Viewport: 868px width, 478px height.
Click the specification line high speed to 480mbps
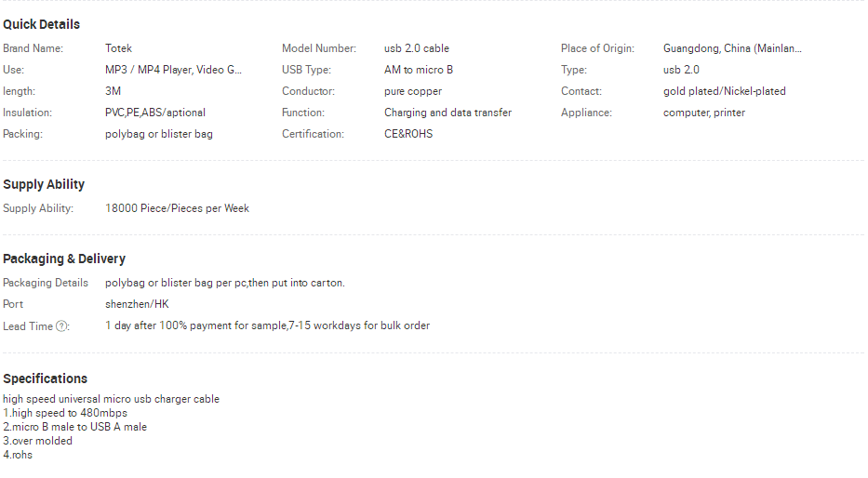pos(65,413)
